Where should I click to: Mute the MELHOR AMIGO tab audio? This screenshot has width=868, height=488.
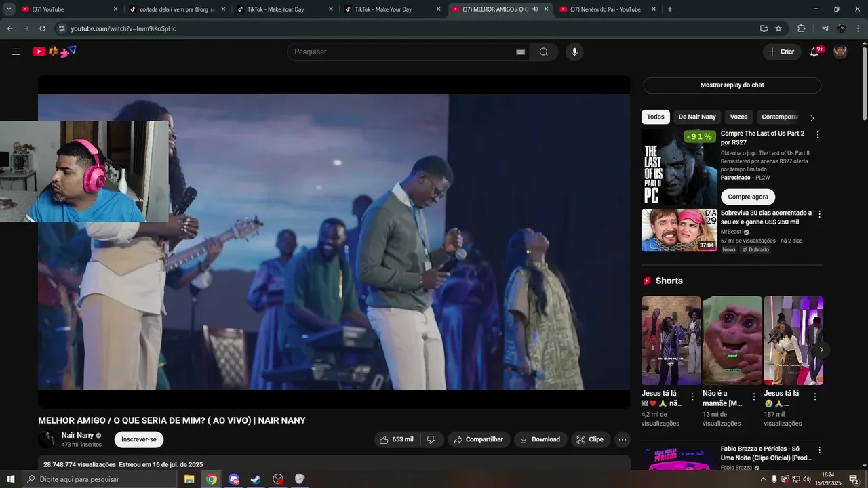point(535,9)
